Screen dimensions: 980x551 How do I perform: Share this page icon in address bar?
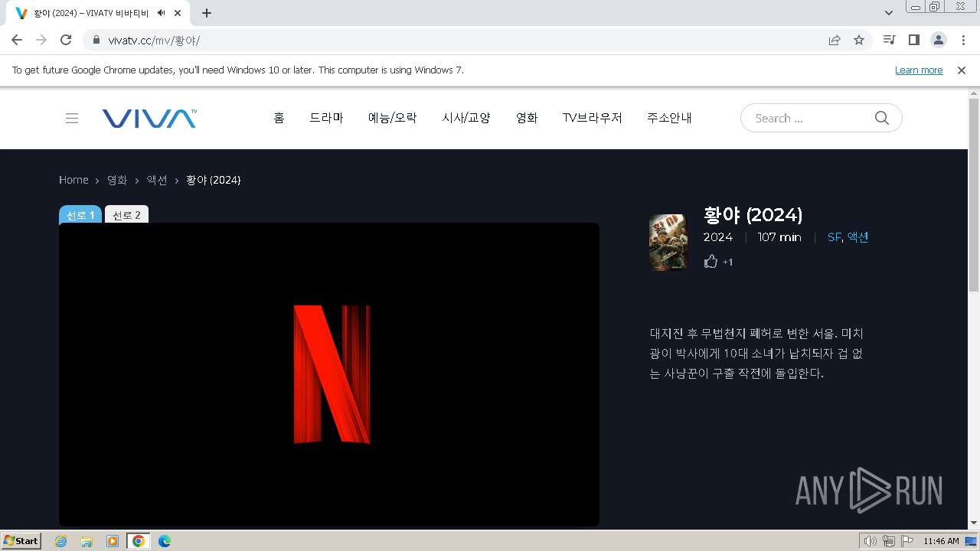[835, 40]
